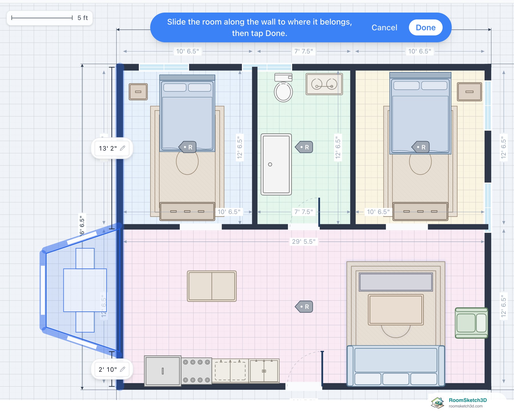Select the dresser in the left bedroom
The image size is (514, 420).
(187, 211)
